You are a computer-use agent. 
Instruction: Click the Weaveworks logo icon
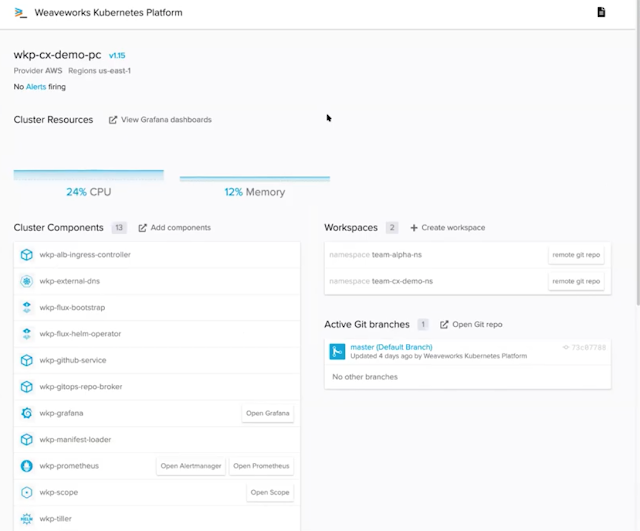click(x=20, y=13)
